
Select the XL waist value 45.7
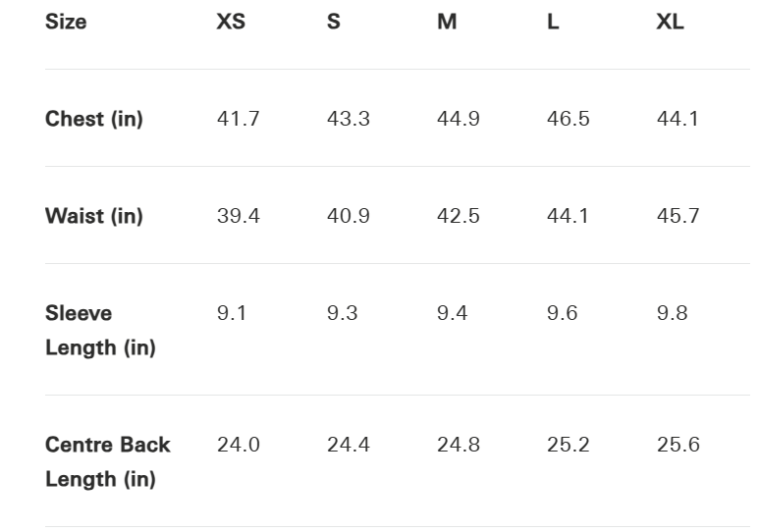point(678,216)
